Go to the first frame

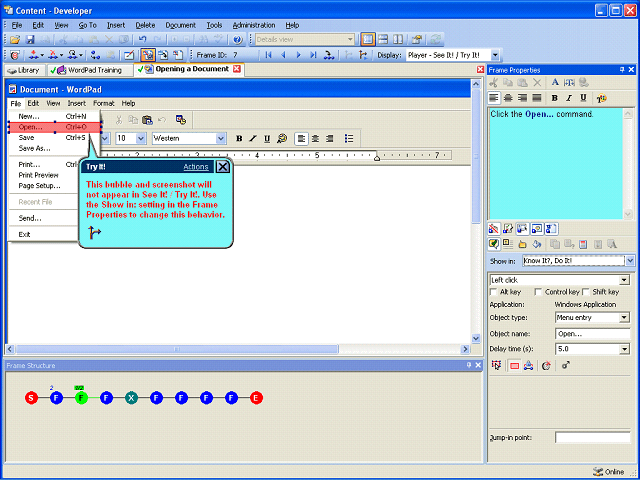pyautogui.click(x=268, y=55)
